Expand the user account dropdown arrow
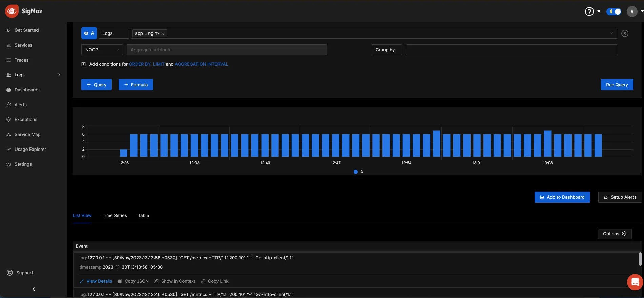The height and width of the screenshot is (298, 644). pos(642,12)
